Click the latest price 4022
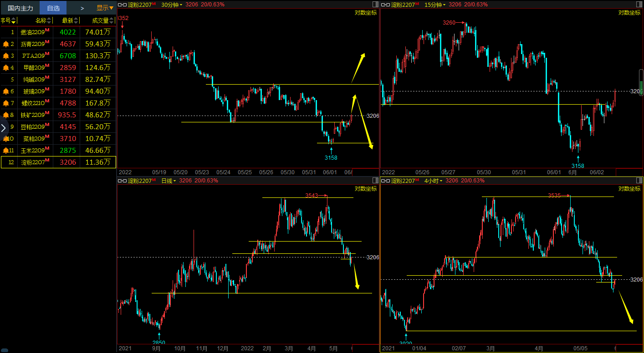 click(x=68, y=32)
